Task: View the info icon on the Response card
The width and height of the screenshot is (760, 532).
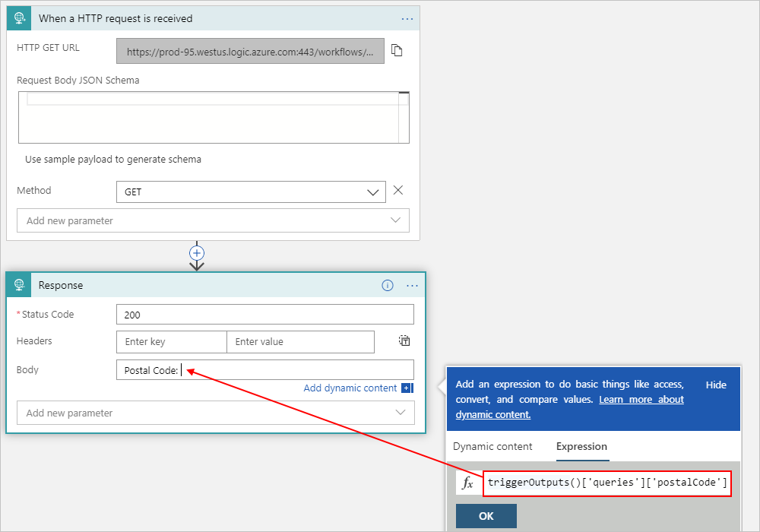Action: (388, 285)
